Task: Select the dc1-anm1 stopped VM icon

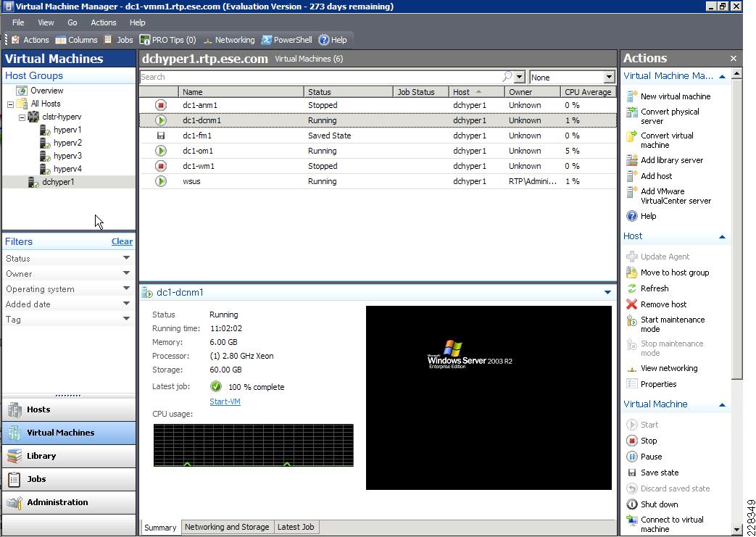Action: pyautogui.click(x=161, y=105)
